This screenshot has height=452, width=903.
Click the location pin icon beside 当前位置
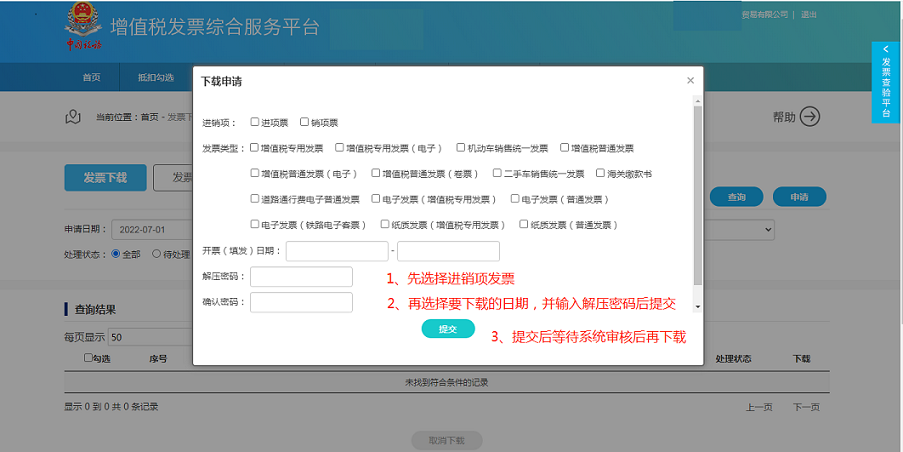tap(73, 117)
